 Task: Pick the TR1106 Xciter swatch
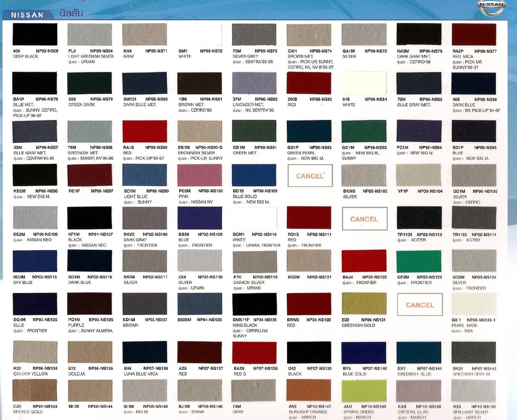click(x=419, y=217)
